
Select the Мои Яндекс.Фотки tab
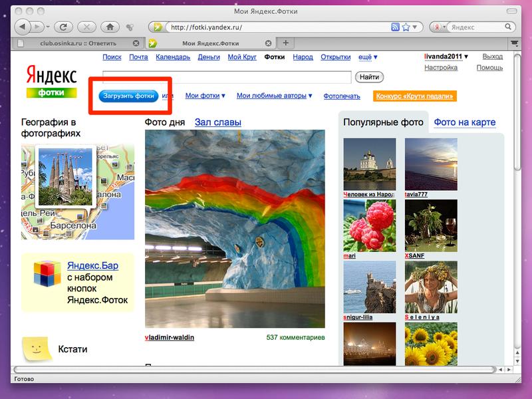[x=210, y=43]
